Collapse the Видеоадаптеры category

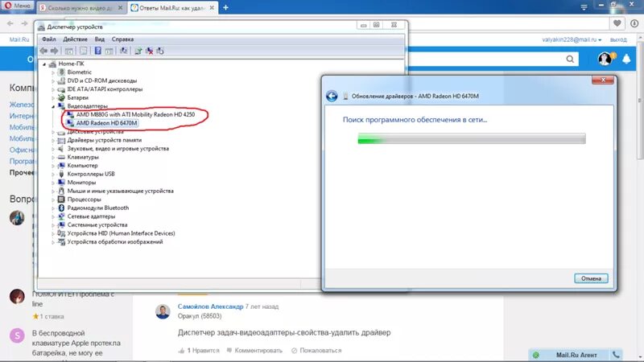pos(53,106)
